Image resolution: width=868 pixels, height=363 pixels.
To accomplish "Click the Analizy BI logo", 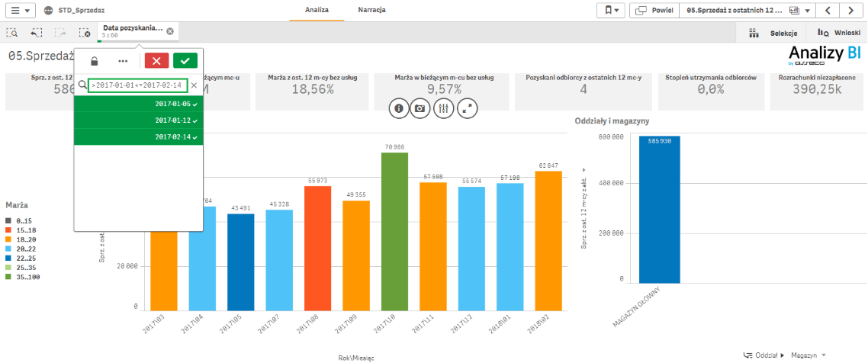I will tap(825, 57).
